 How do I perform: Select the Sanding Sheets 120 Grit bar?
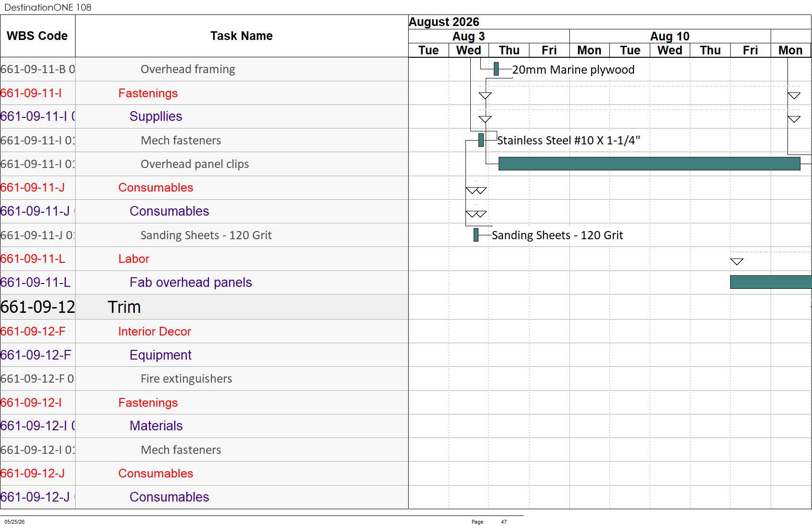point(476,235)
